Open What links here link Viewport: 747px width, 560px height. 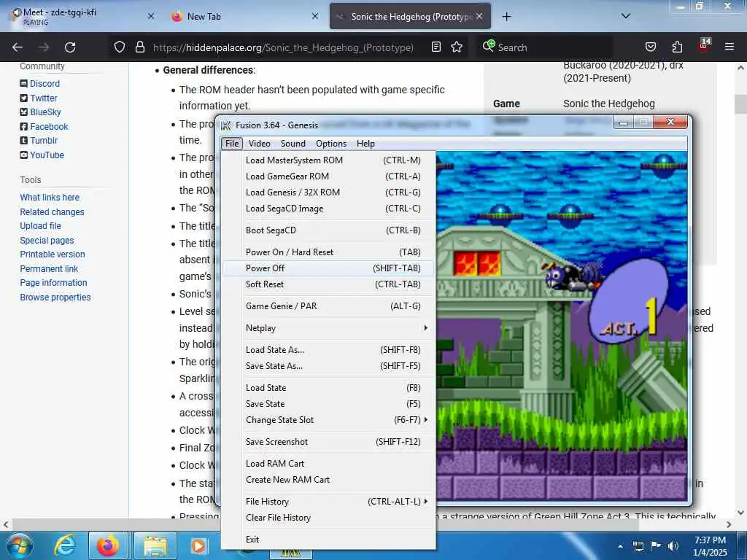(x=50, y=197)
